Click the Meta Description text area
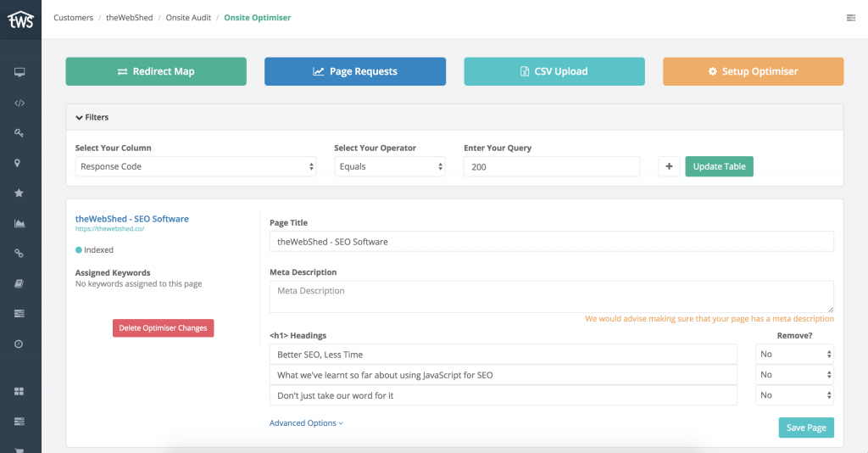The width and height of the screenshot is (868, 453). pos(551,296)
